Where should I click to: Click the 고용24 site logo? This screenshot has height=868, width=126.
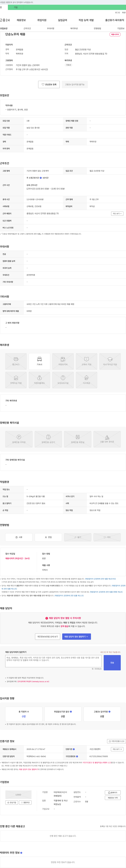5,20
